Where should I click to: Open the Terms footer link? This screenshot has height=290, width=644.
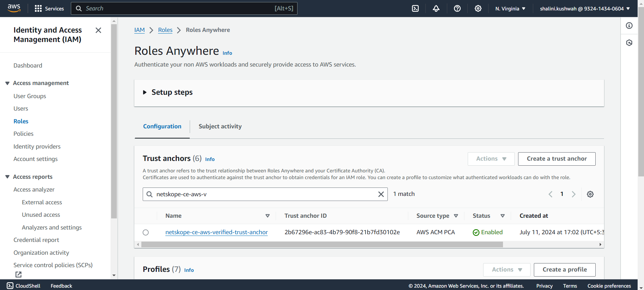pos(570,286)
